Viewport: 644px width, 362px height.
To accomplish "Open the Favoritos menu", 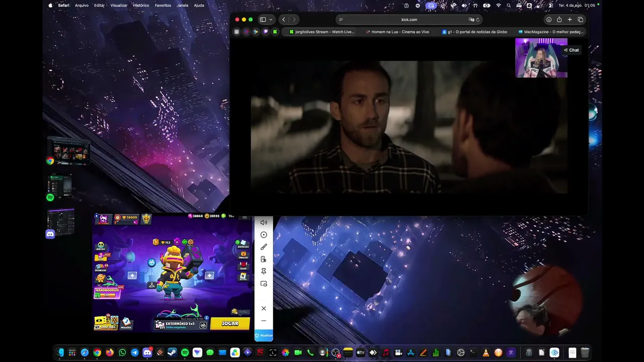I will 163,6.
